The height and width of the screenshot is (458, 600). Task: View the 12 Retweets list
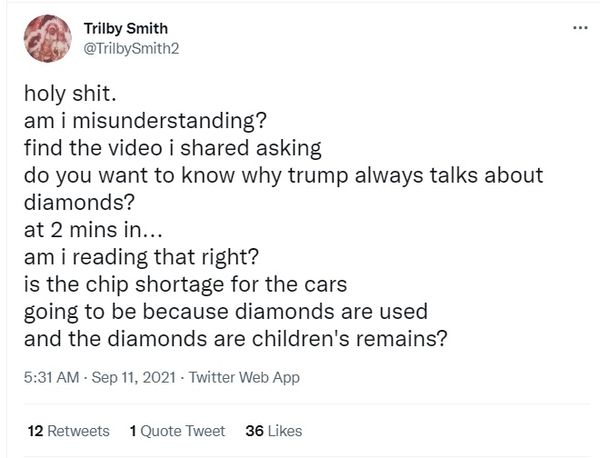point(68,431)
